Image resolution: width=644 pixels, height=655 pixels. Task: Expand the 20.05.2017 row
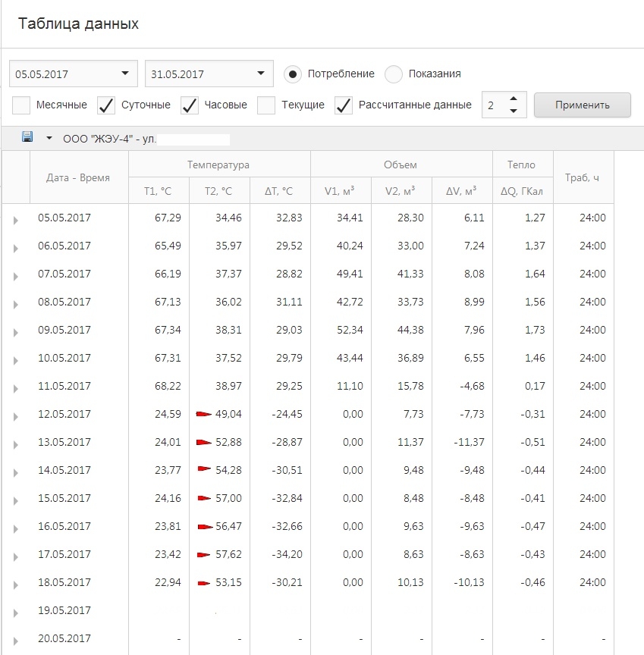[15, 641]
